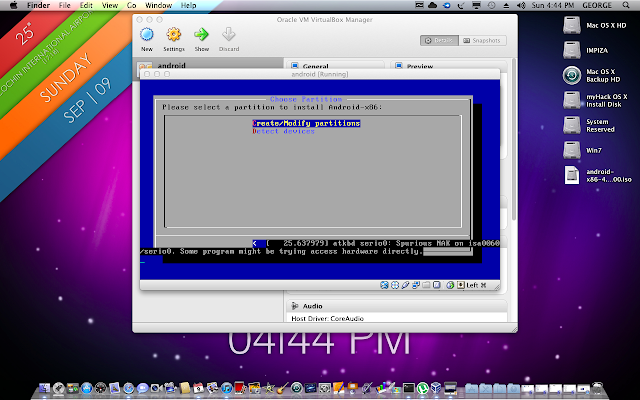
Task: Click Time Machine icon in menu bar
Action: coord(491,5)
